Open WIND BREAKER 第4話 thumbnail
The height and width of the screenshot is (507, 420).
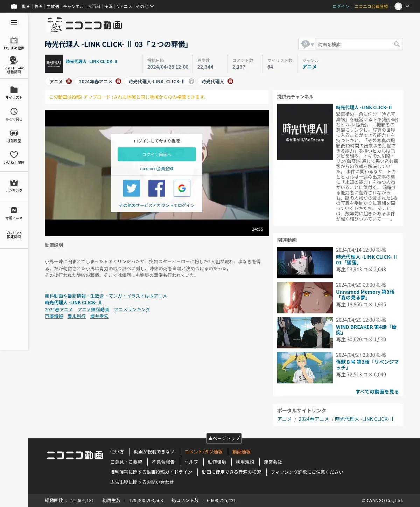(x=305, y=333)
